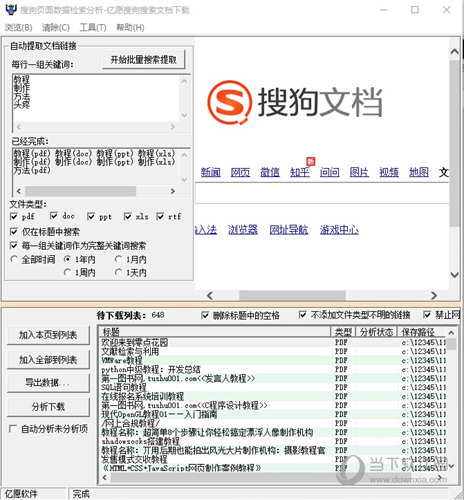Select row 文献检索与利用
Image resolution: width=464 pixels, height=500 pixels.
point(273,351)
